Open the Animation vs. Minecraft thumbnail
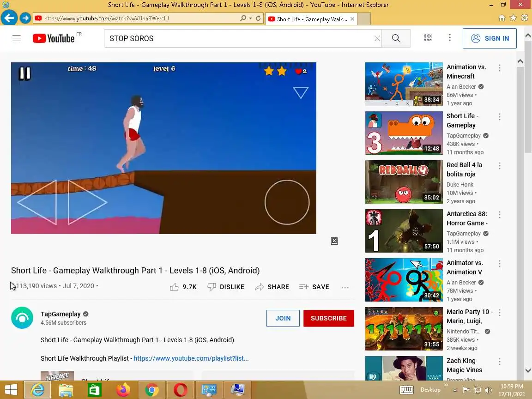The height and width of the screenshot is (399, 532). click(x=404, y=84)
